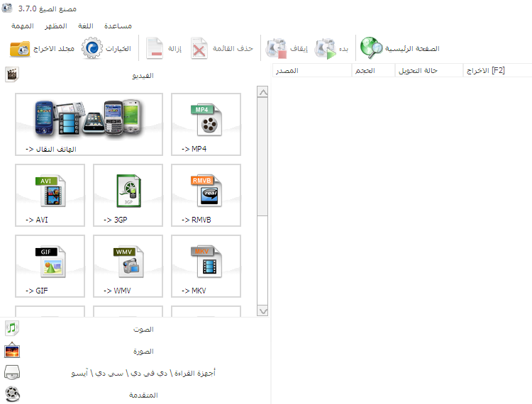
Task: Click the format list scroll-down arrow
Action: [x=262, y=310]
